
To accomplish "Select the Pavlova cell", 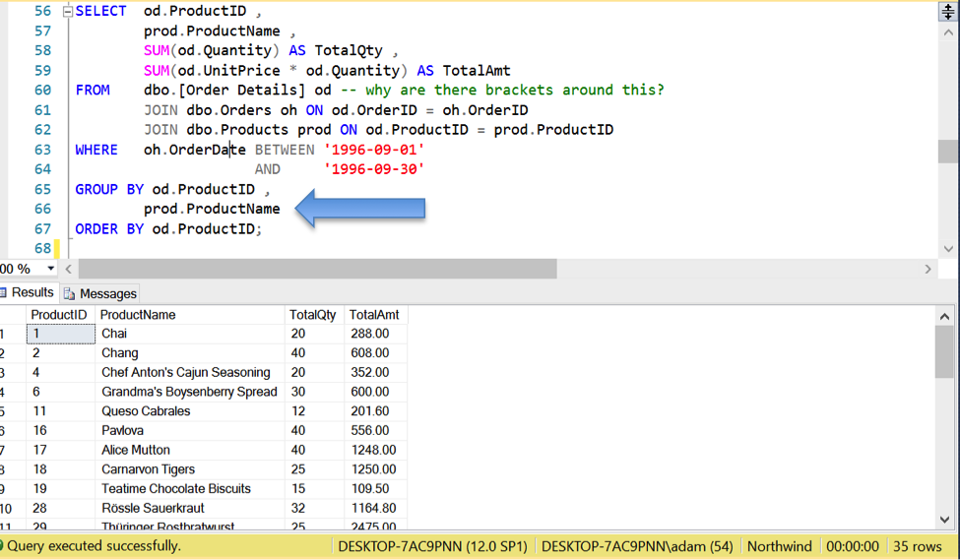I will pyautogui.click(x=190, y=430).
